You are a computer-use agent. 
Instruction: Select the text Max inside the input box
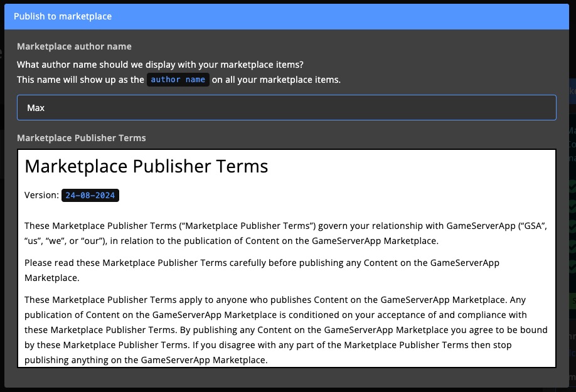(x=36, y=107)
